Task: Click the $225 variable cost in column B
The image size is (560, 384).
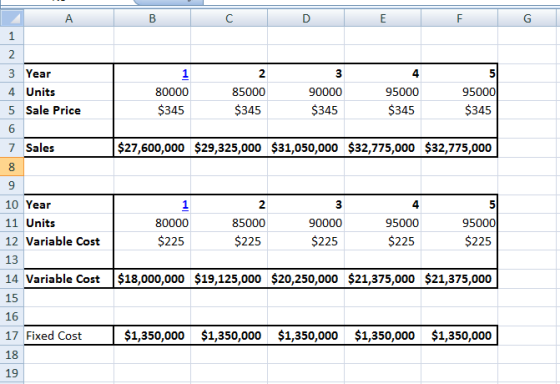Action: (171, 241)
